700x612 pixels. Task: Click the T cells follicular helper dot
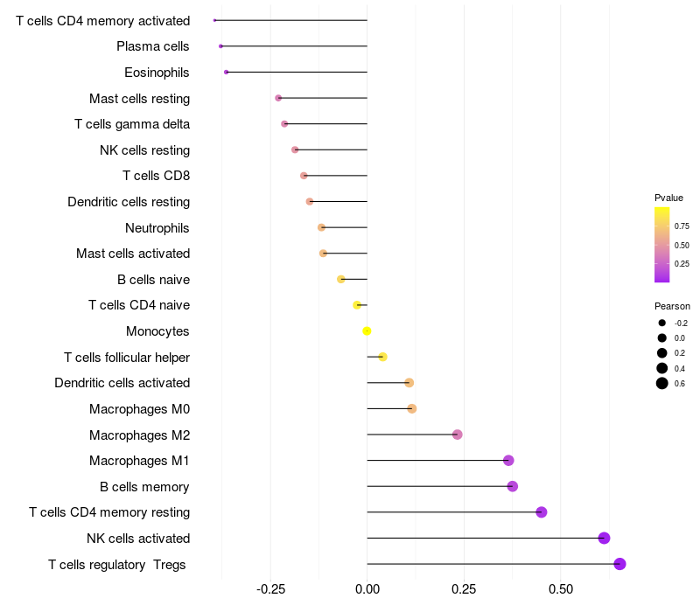(382, 357)
